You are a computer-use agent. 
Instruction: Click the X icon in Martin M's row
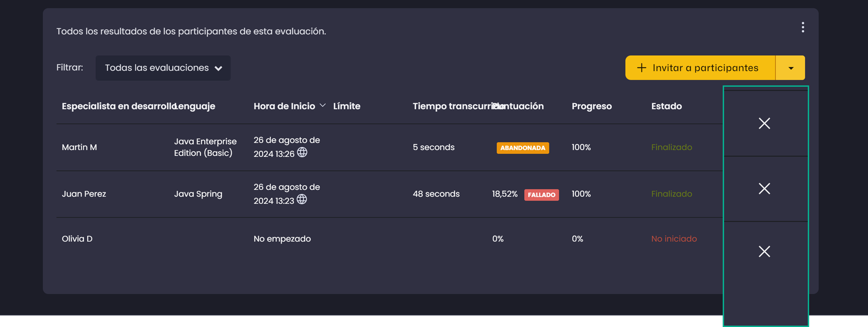[x=764, y=123]
